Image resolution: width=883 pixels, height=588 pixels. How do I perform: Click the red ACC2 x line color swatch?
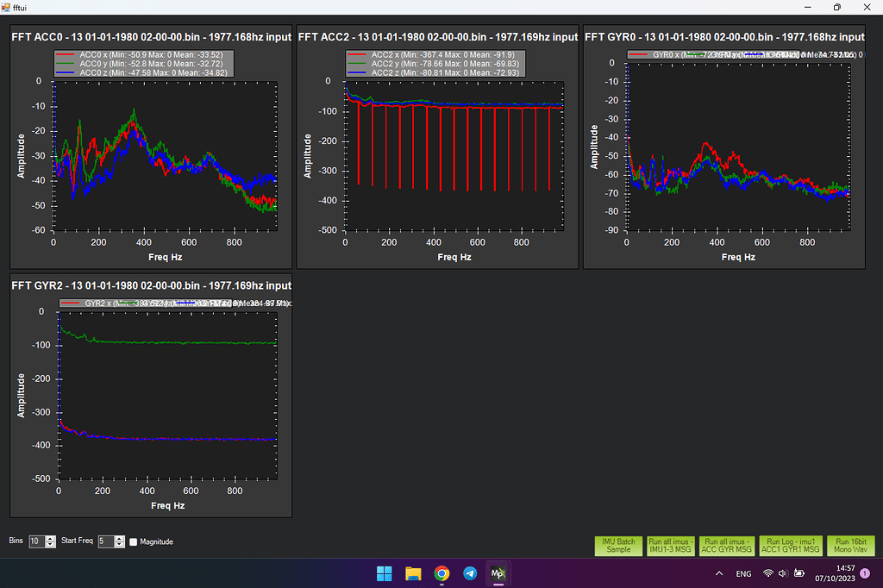[359, 54]
